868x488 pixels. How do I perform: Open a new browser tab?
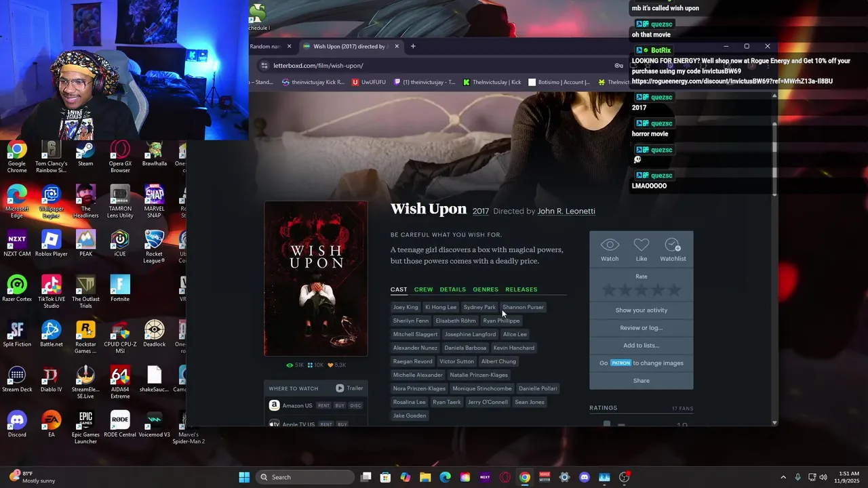click(x=412, y=46)
